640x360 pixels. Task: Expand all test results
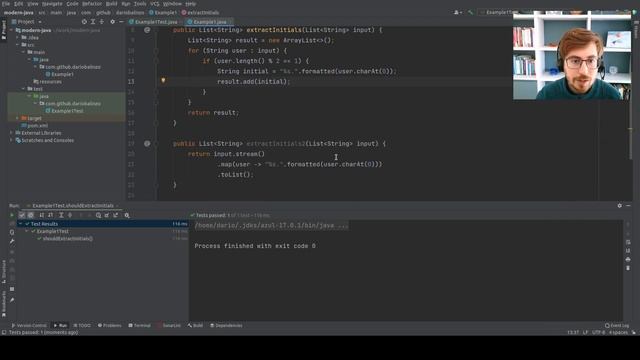[x=61, y=215]
